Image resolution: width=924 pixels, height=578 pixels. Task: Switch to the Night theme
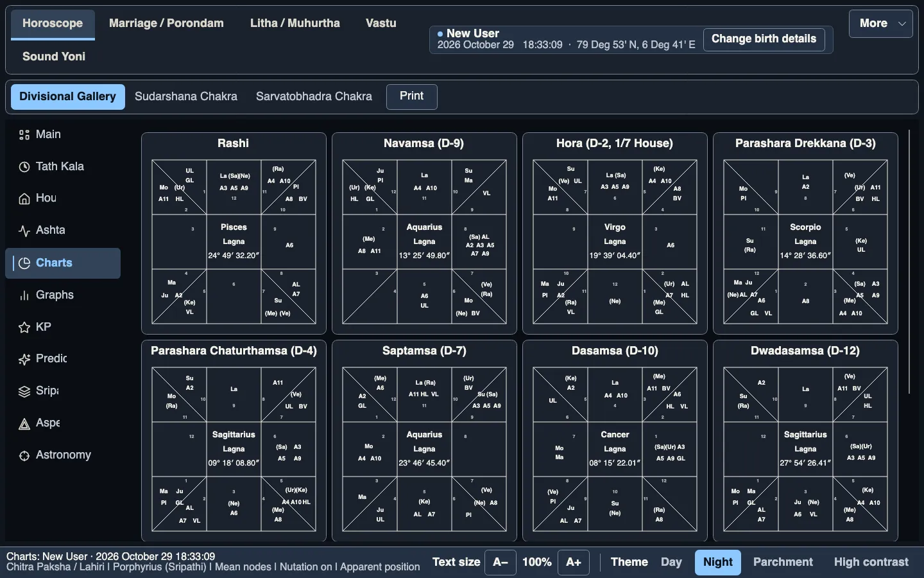[717, 563]
